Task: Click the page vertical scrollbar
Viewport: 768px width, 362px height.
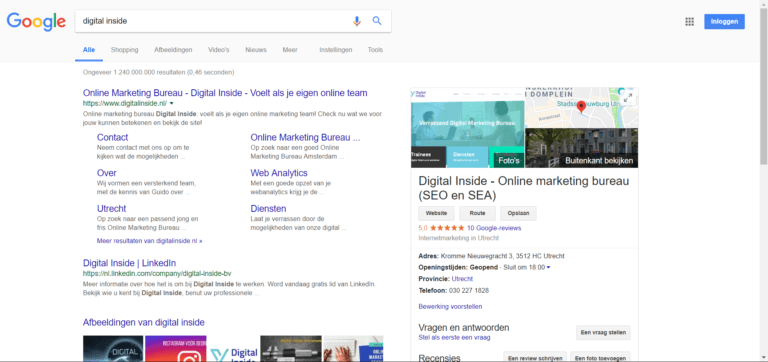Action: tap(764, 86)
